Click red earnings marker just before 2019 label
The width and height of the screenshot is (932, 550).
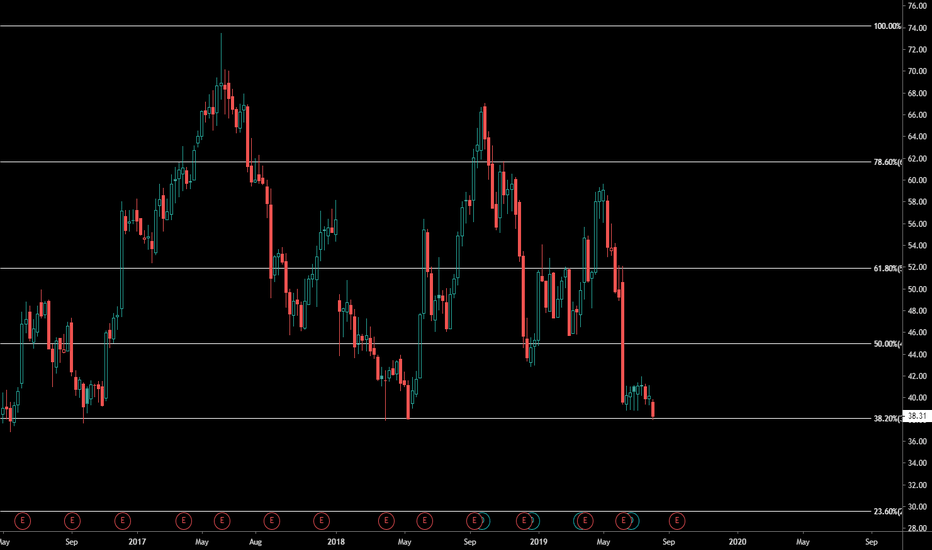click(524, 521)
